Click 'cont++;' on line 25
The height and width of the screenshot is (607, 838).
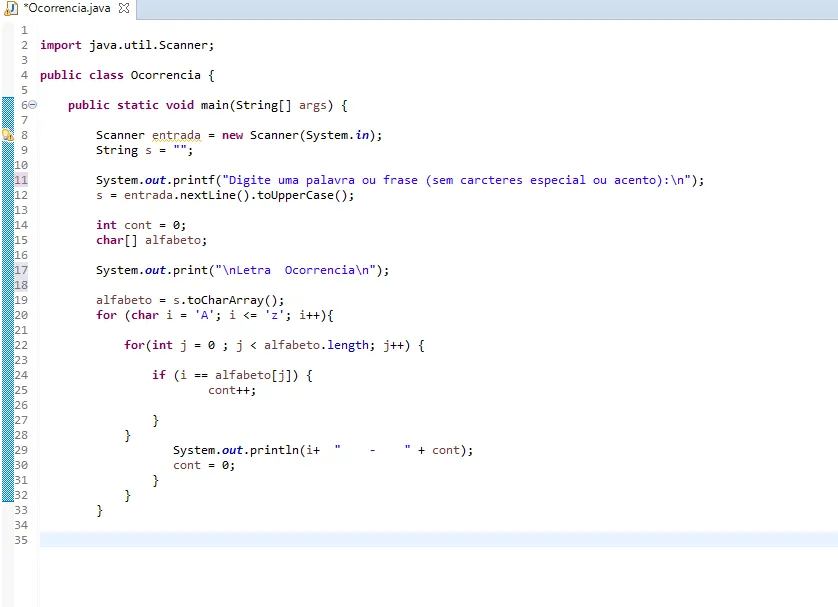pos(232,390)
